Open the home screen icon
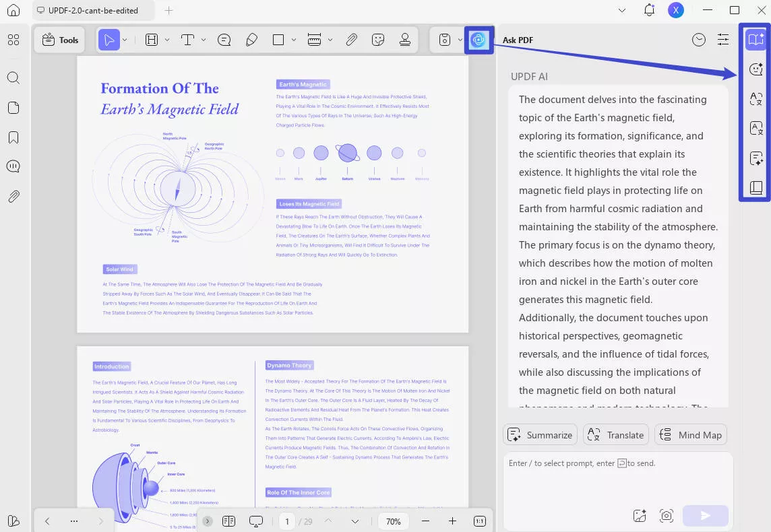Viewport: 771px width, 532px height. tap(13, 10)
